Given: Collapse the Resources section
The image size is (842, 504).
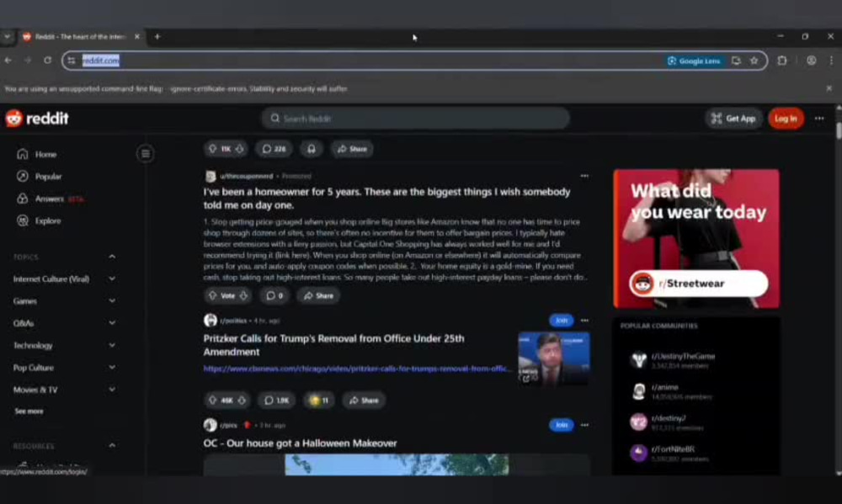Looking at the screenshot, I should point(112,445).
